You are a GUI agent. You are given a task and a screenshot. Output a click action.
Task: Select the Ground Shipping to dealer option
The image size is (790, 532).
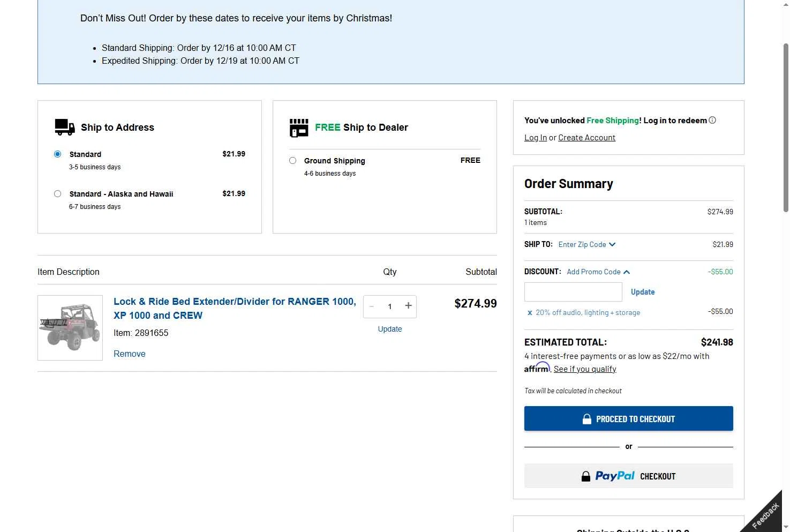292,160
